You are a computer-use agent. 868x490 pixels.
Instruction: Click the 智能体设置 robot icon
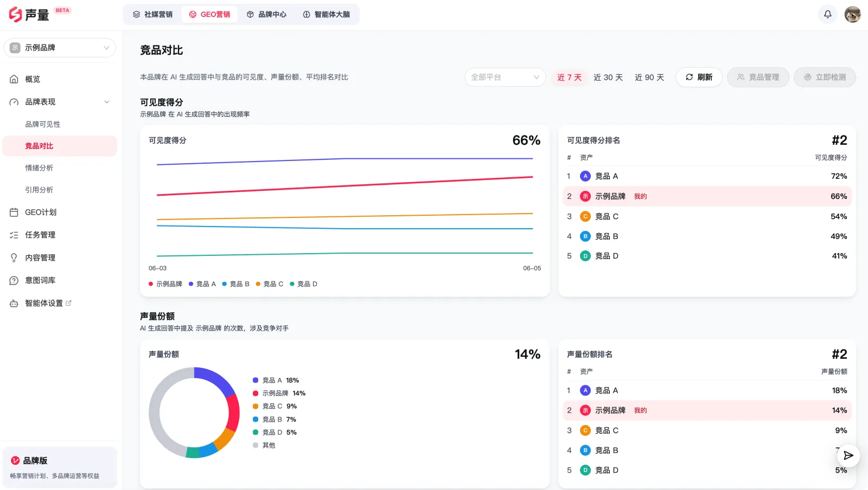tap(14, 304)
